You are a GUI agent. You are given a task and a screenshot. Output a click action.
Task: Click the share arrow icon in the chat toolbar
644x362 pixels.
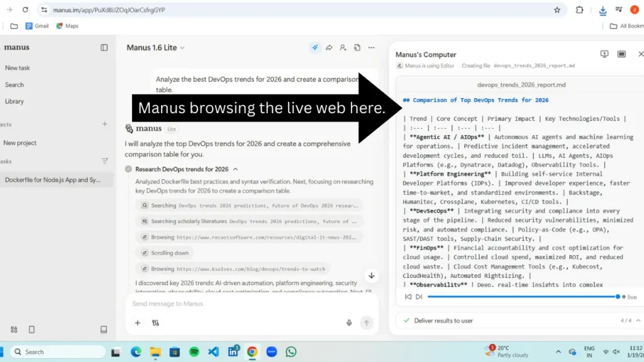click(x=329, y=47)
